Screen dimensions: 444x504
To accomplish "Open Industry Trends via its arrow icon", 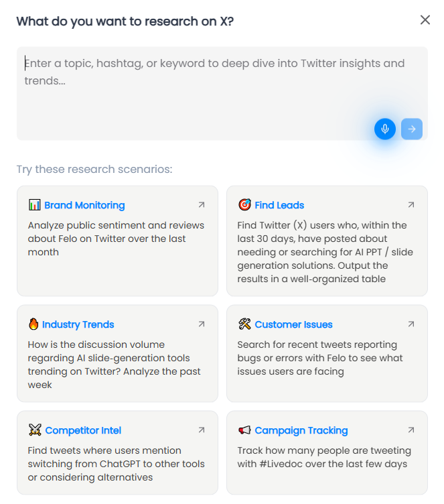I will [x=202, y=324].
